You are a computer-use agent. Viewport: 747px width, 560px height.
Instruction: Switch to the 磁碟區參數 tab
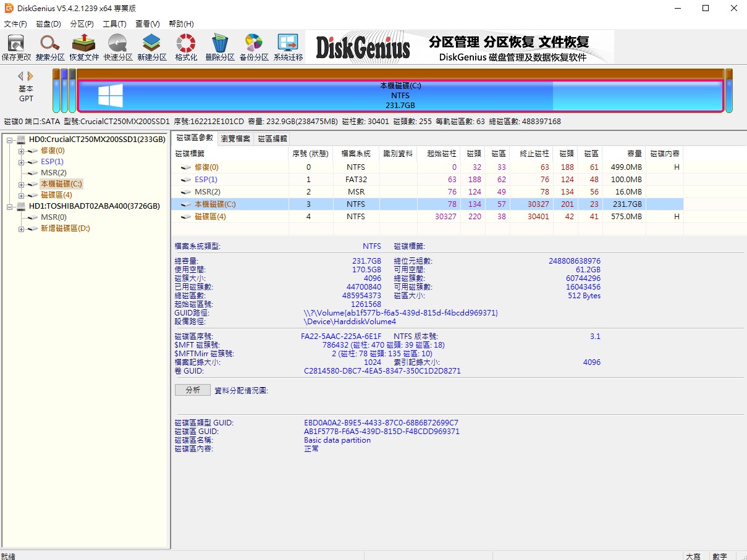click(194, 138)
